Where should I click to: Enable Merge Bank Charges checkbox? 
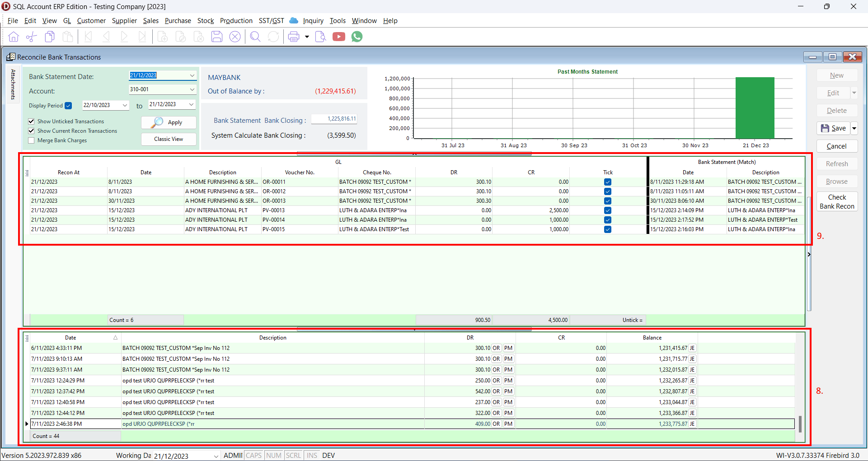[x=31, y=140]
